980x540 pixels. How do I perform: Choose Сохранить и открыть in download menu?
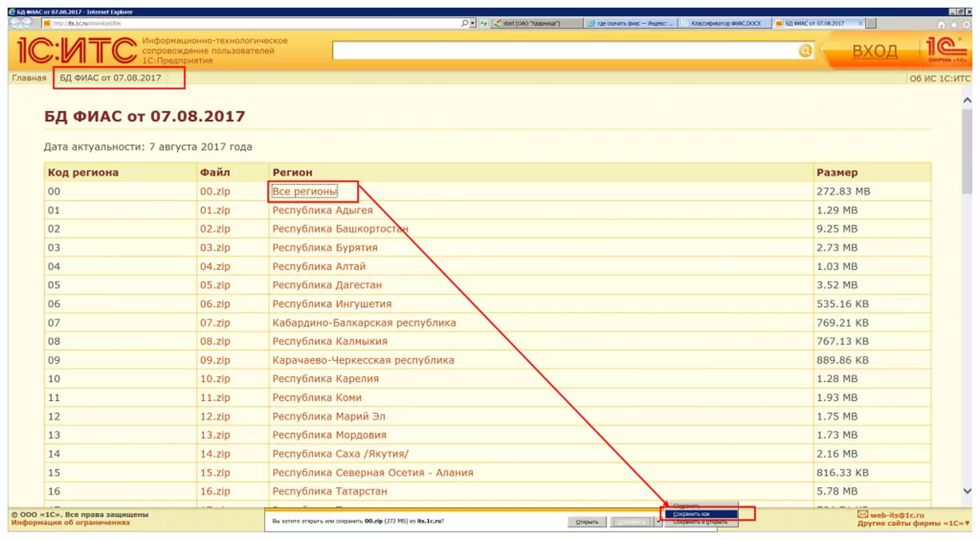pyautogui.click(x=700, y=522)
